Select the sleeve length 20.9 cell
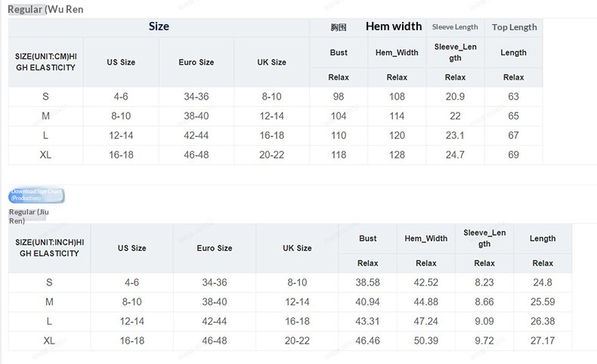The width and height of the screenshot is (597, 364). click(455, 97)
